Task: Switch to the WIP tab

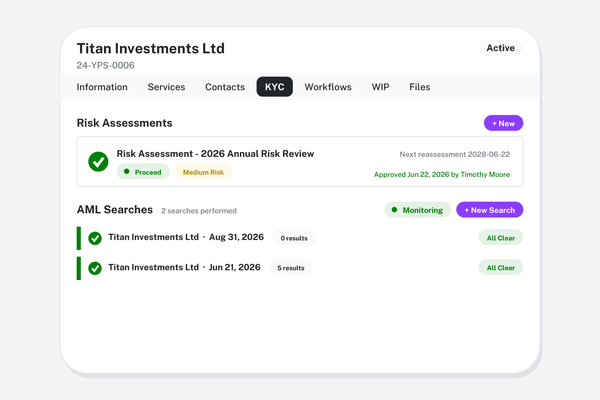Action: [x=380, y=87]
